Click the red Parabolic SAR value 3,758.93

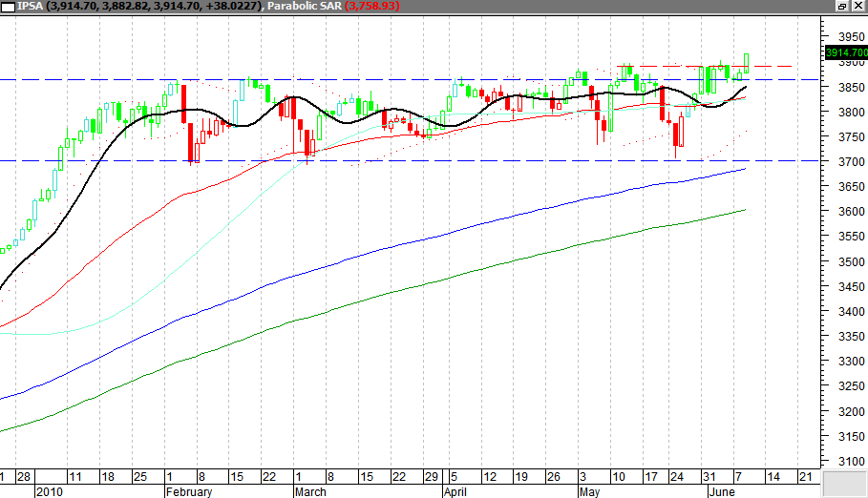point(372,6)
